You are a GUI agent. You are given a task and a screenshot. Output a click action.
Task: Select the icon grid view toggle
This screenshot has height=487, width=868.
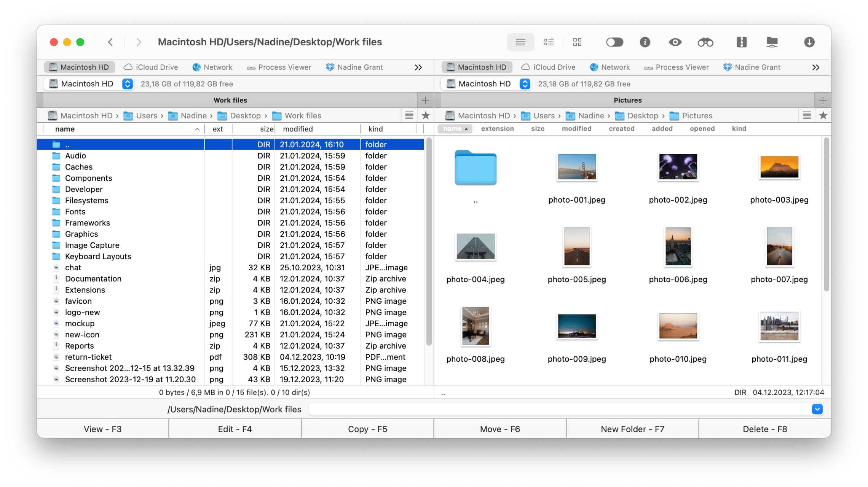pos(577,41)
